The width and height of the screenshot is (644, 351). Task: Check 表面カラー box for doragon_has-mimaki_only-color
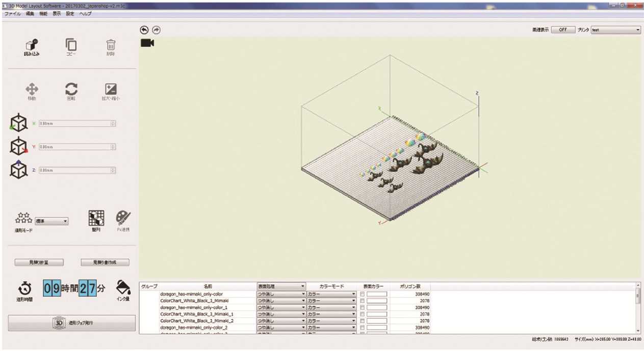[x=362, y=294]
